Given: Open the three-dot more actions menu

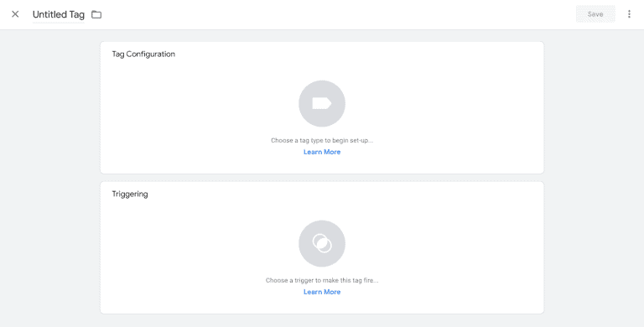Looking at the screenshot, I should (629, 14).
